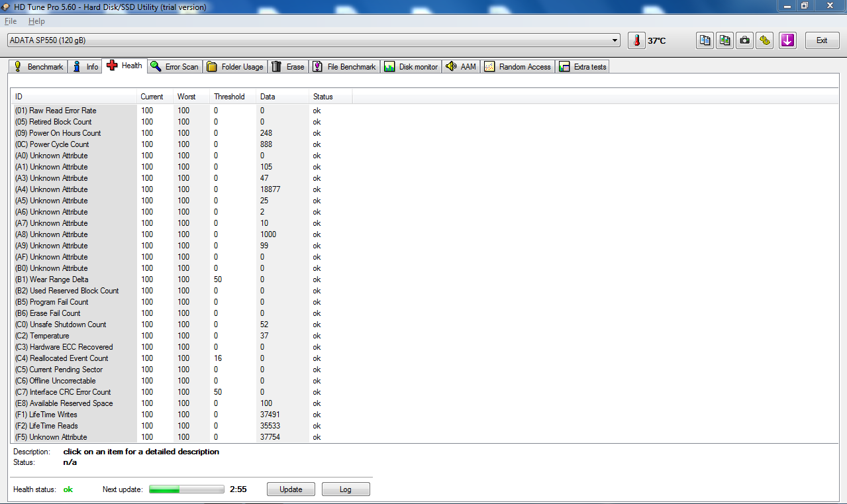Click the data value 37491
This screenshot has height=504, width=847.
[270, 415]
